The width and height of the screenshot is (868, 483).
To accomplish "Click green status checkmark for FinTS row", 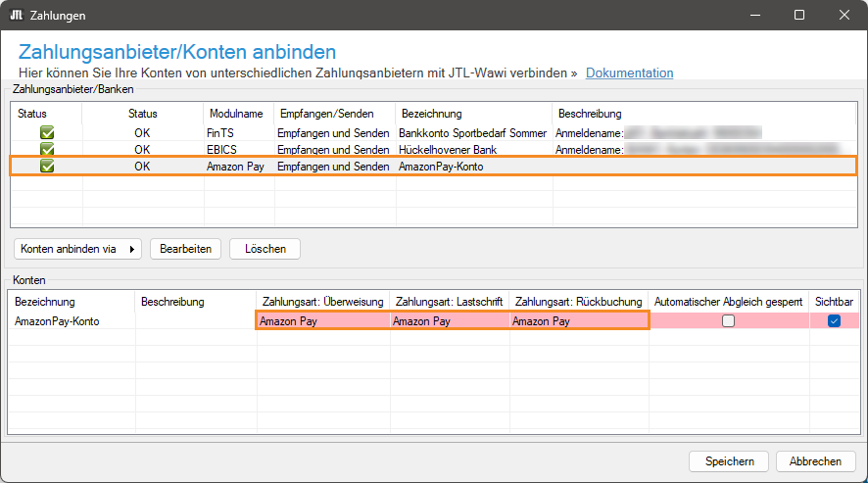I will click(x=46, y=132).
